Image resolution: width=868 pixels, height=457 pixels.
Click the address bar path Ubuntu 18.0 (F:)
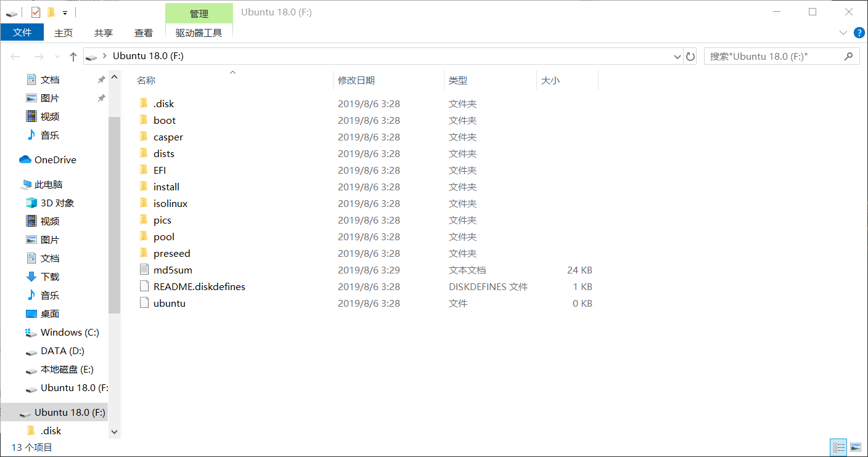(148, 56)
